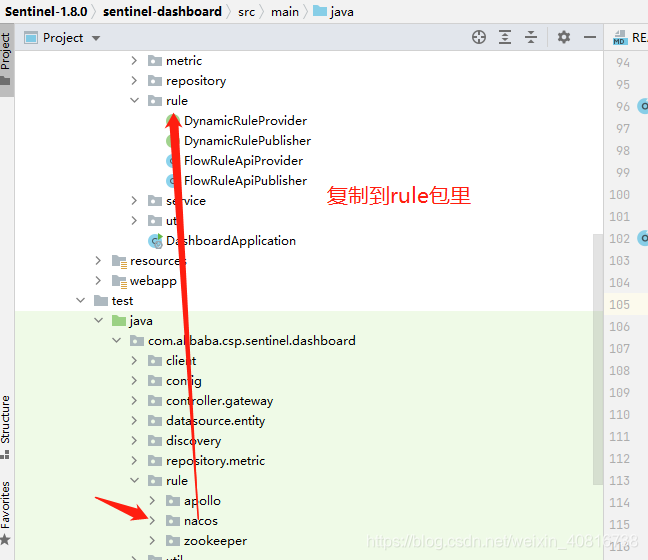Viewport: 648px width, 560px height.
Task: Open the Project view dropdown
Action: (x=96, y=38)
